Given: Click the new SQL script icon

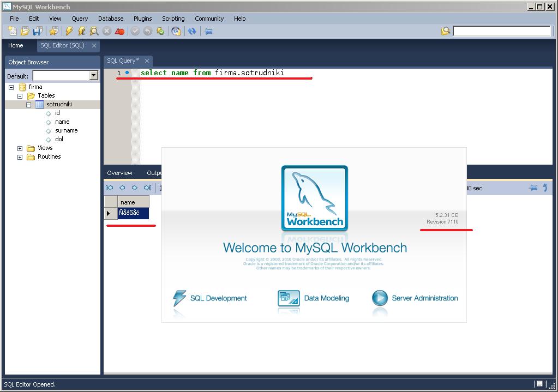Looking at the screenshot, I should coord(12,32).
